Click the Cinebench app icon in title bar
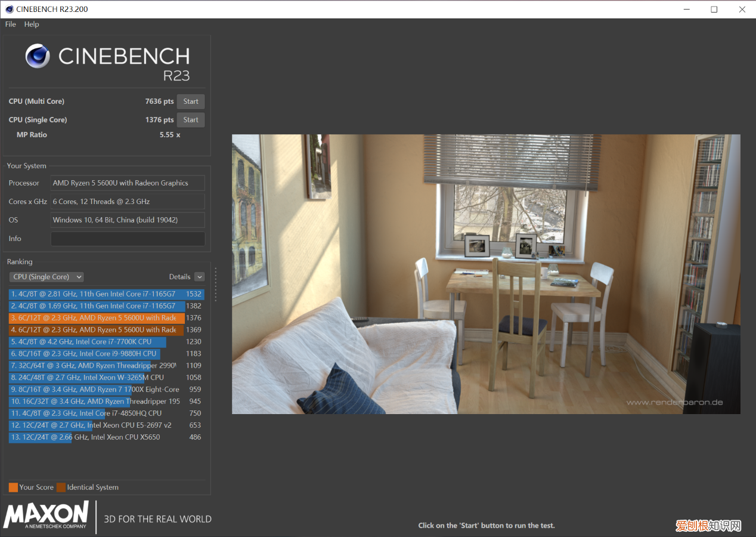 click(9, 9)
